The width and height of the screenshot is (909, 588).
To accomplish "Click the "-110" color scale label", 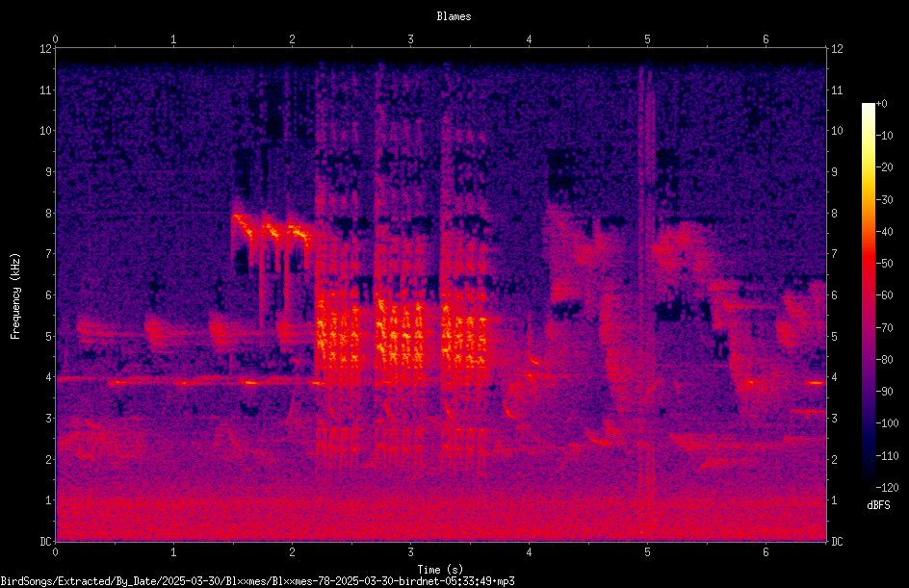I will pyautogui.click(x=887, y=456).
